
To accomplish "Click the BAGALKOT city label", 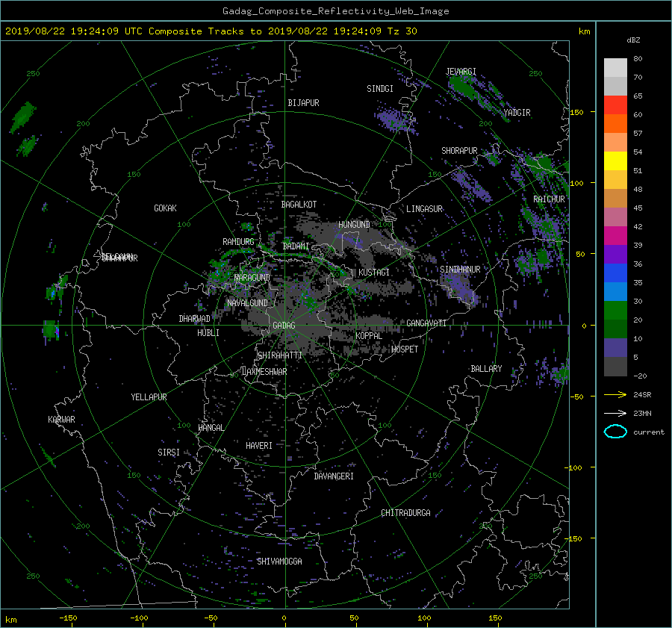I will click(299, 205).
